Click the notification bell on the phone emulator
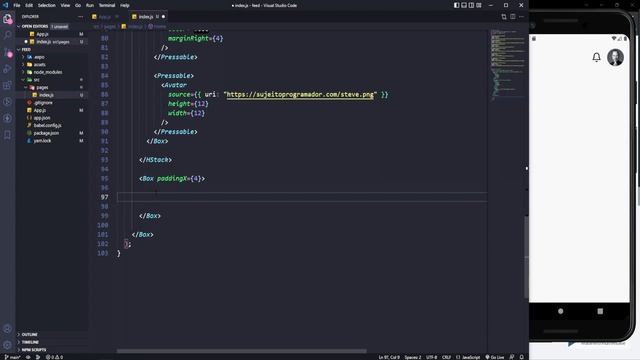This screenshot has width=640, height=360. 596,57
